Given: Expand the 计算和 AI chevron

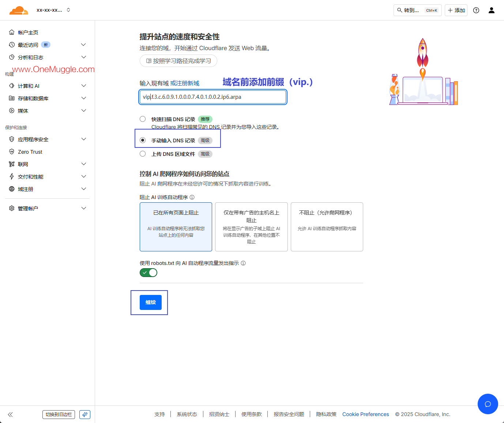Looking at the screenshot, I should pos(83,86).
